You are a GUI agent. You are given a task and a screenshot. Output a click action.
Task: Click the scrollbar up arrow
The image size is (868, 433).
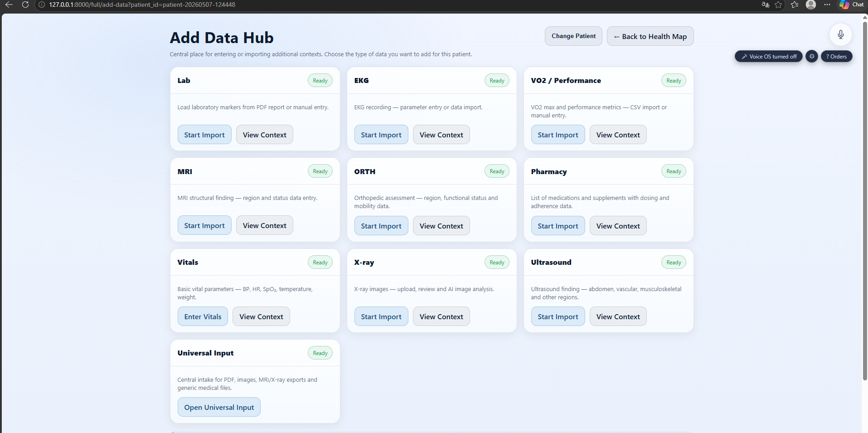pyautogui.click(x=865, y=17)
